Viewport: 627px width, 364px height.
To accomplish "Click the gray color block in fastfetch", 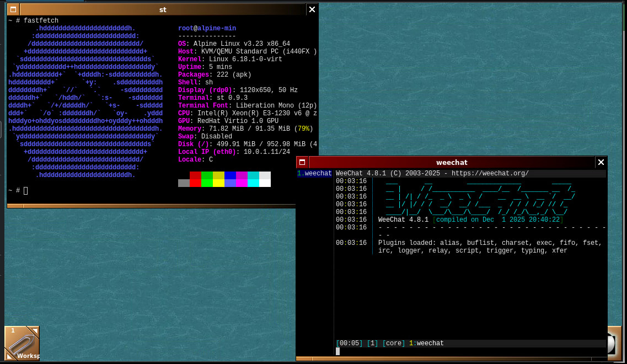I will click(184, 183).
